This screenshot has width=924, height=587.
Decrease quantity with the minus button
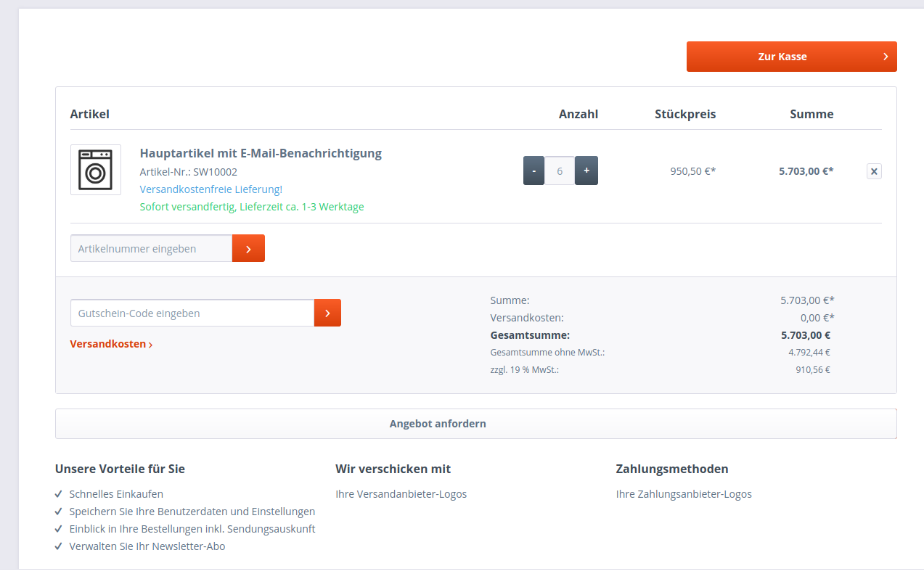pyautogui.click(x=533, y=171)
